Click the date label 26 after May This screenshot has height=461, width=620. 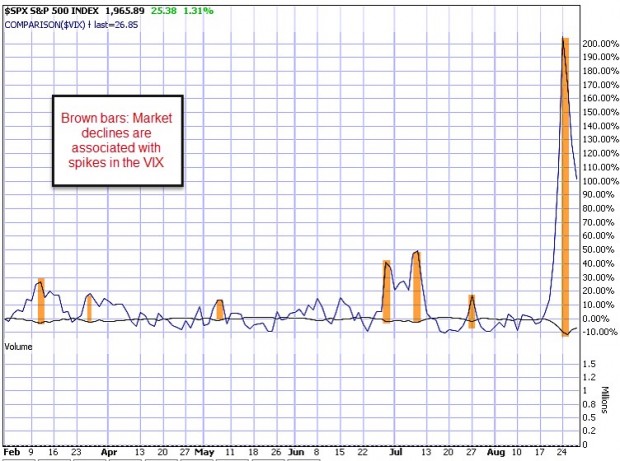pos(276,452)
